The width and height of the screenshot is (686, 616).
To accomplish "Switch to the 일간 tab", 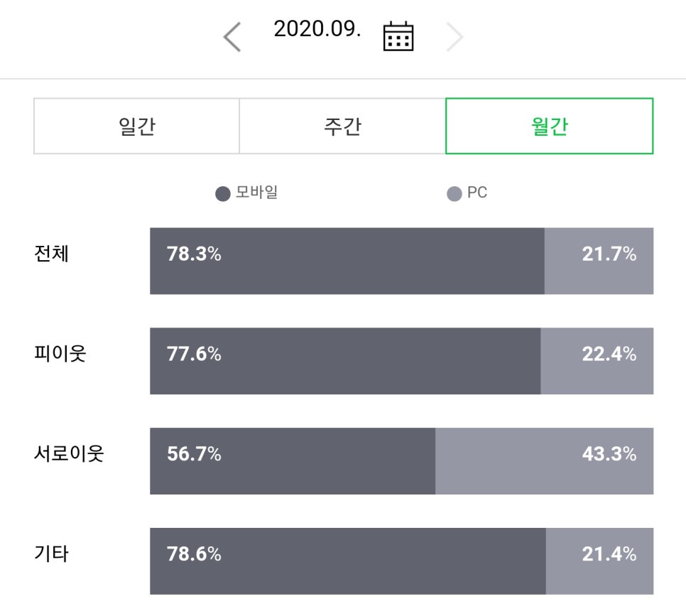I will [x=136, y=126].
